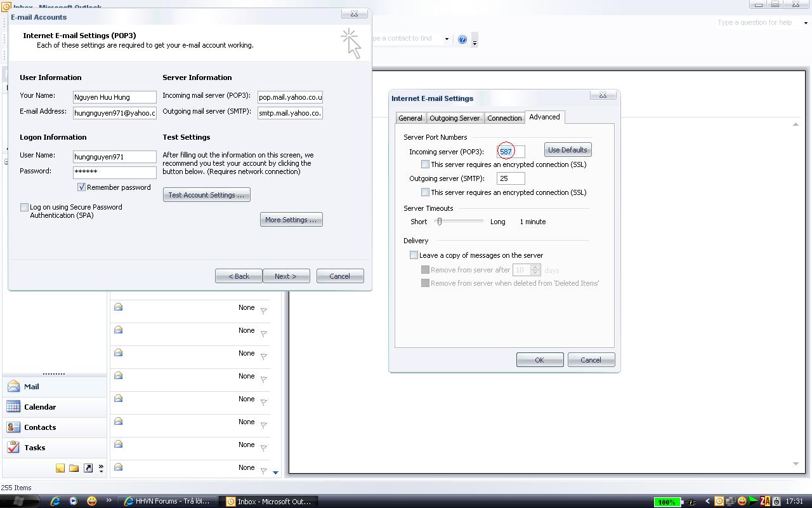Open the Connection tab
Image resolution: width=812 pixels, height=508 pixels.
[504, 118]
